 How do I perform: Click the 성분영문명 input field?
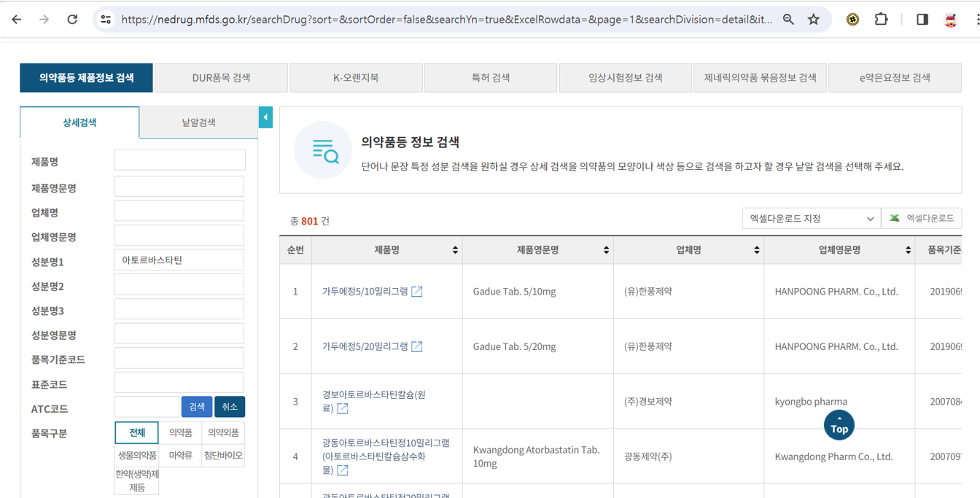pyautogui.click(x=179, y=334)
